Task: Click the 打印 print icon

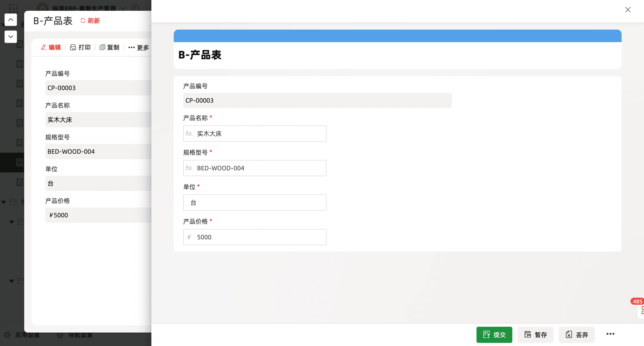Action: pyautogui.click(x=73, y=47)
